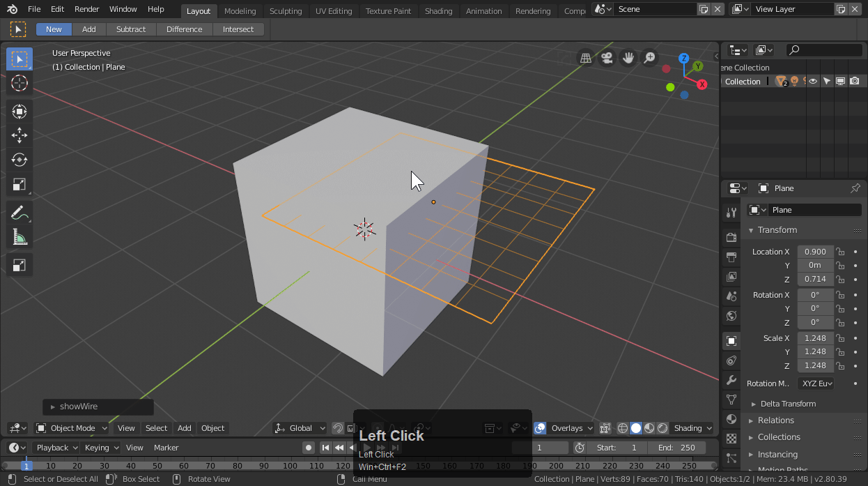Open the Object Mode dropdown
Viewport: 868px width, 486px height.
pos(72,428)
